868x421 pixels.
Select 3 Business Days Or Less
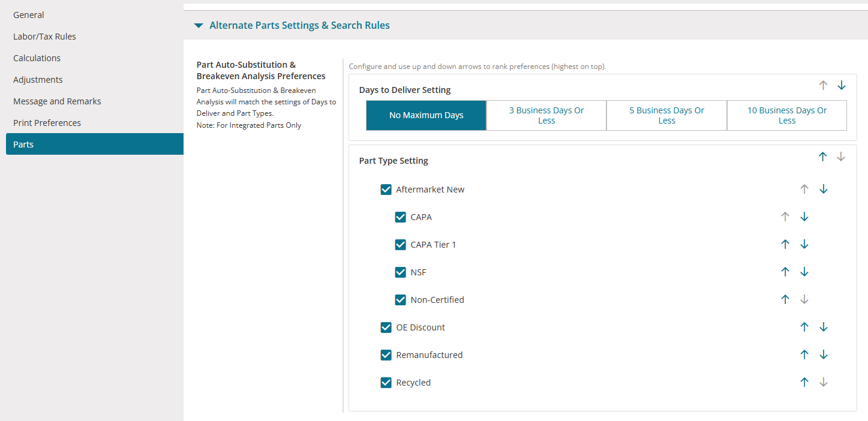pyautogui.click(x=546, y=116)
